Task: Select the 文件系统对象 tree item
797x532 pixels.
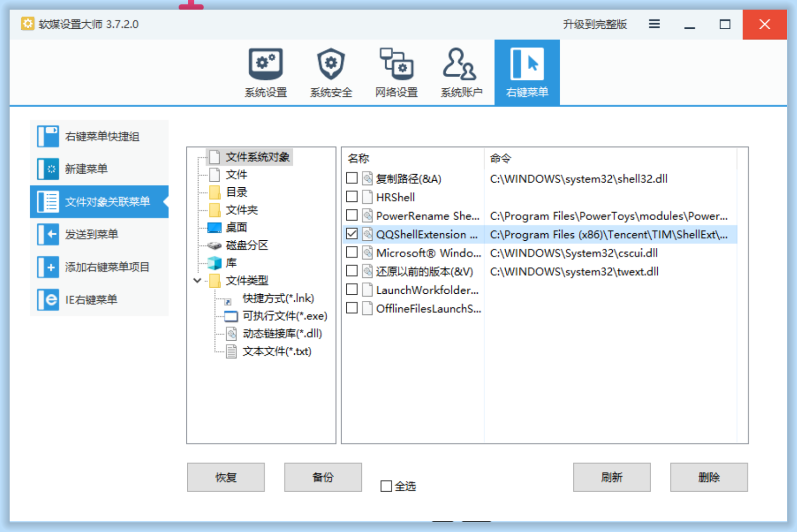Action: (257, 157)
